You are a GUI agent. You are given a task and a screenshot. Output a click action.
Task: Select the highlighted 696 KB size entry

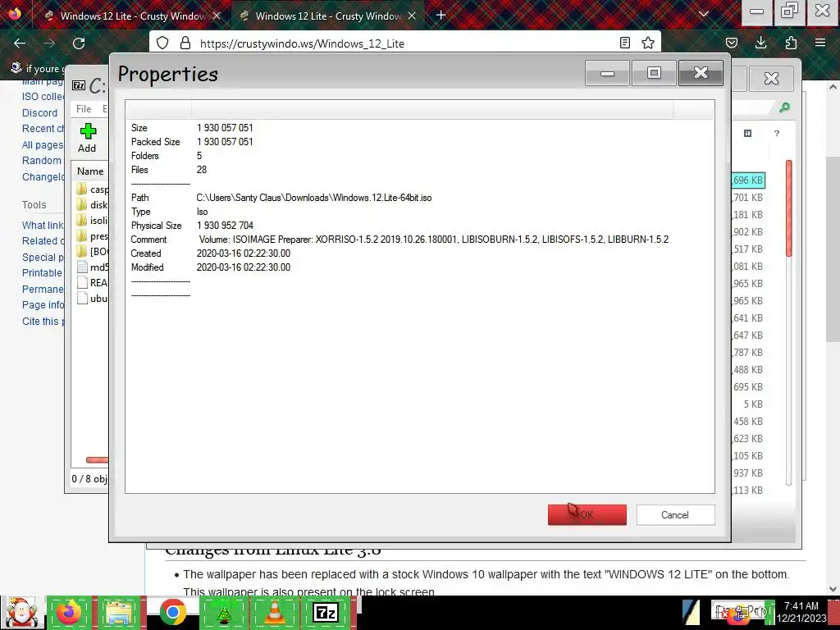(748, 180)
